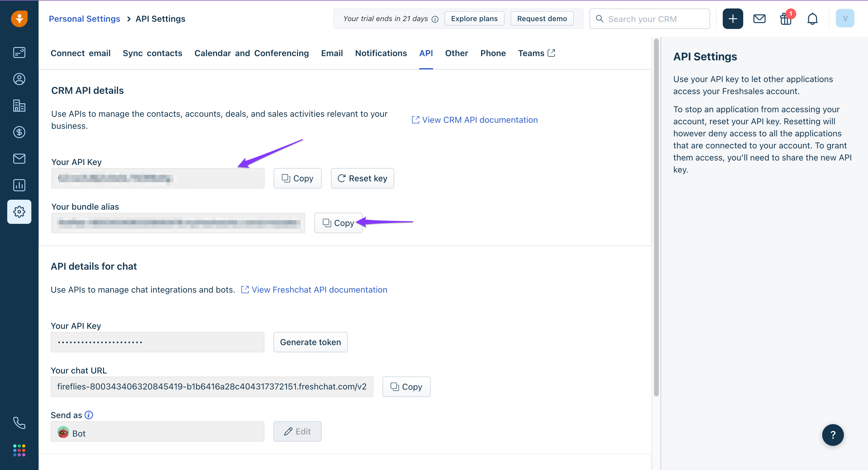Open the user avatar menu
The width and height of the screenshot is (868, 470).
845,18
